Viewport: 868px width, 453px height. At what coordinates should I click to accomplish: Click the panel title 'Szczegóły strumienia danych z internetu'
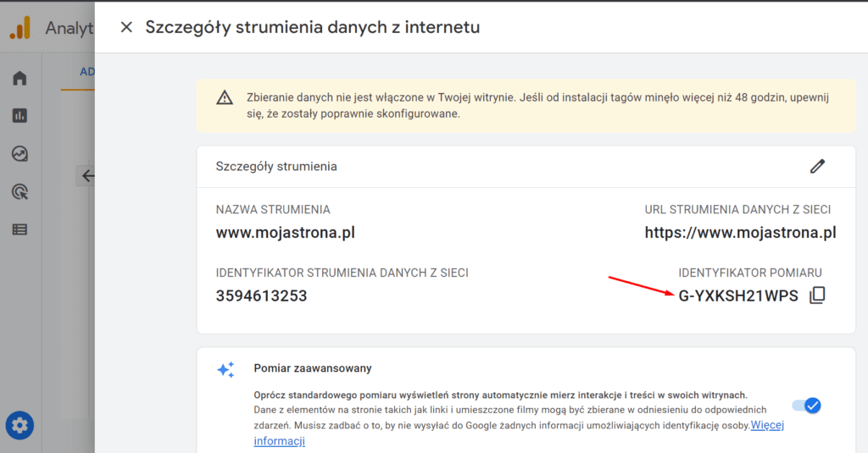coord(313,27)
